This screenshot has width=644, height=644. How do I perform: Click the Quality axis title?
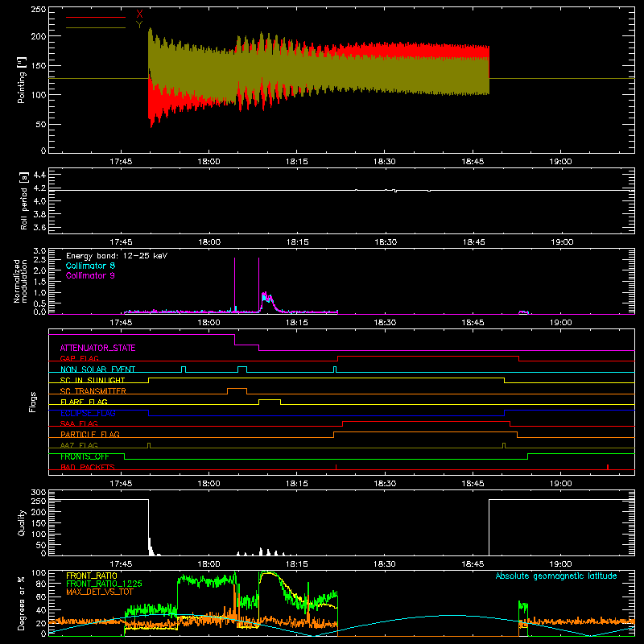click(22, 522)
